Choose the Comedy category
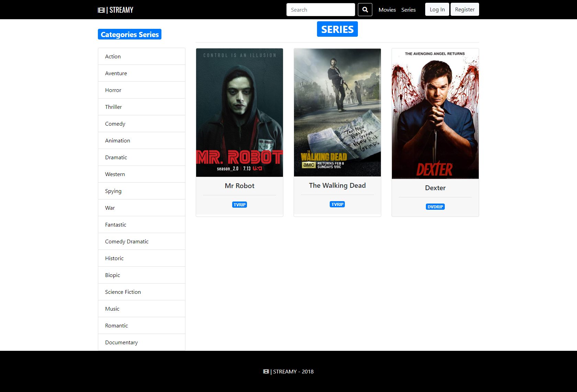Viewport: 577px width, 392px height. (142, 124)
